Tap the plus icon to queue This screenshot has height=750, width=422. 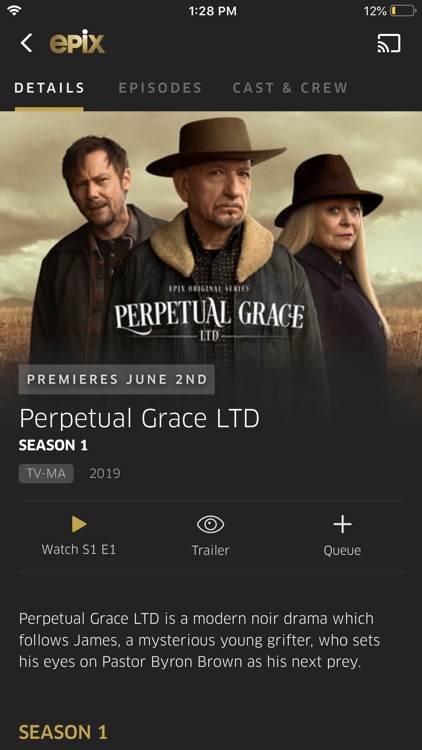coord(342,524)
